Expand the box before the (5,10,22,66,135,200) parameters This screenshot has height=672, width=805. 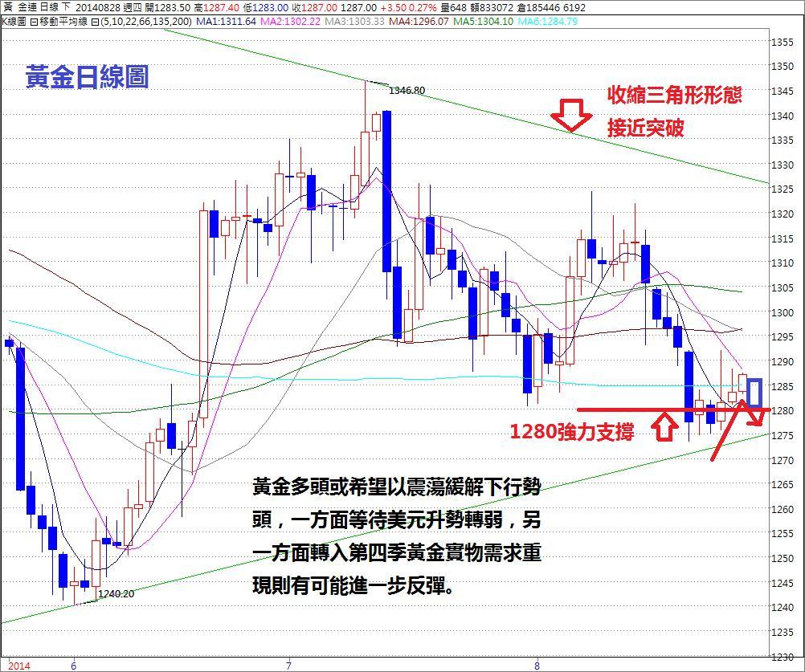pos(95,21)
